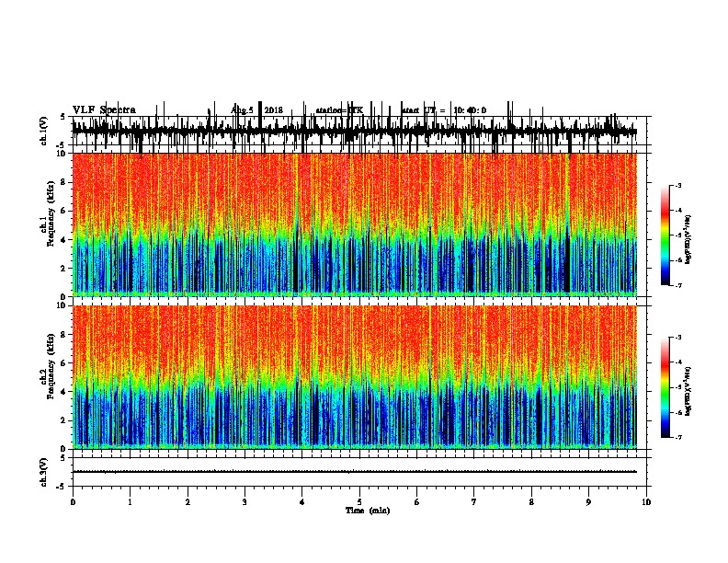This screenshot has width=728, height=563.
Task: Click the "VLF Spectra" title text
Action: pyautogui.click(x=104, y=110)
